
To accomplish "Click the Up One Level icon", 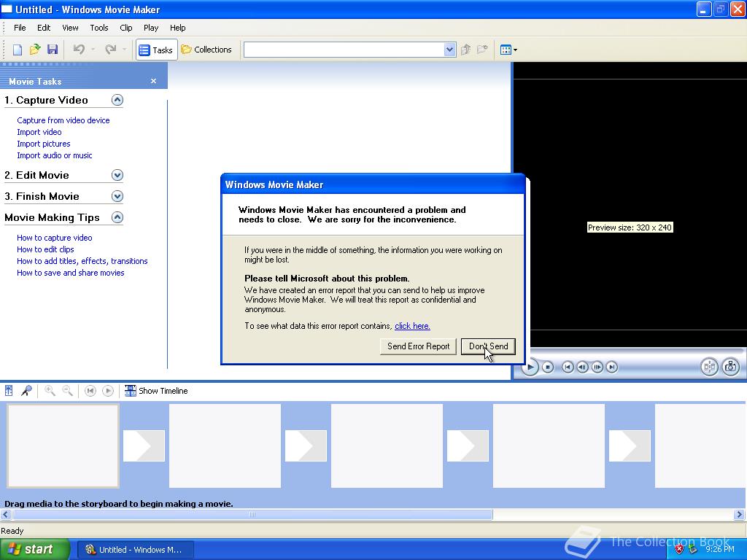I will (x=466, y=50).
